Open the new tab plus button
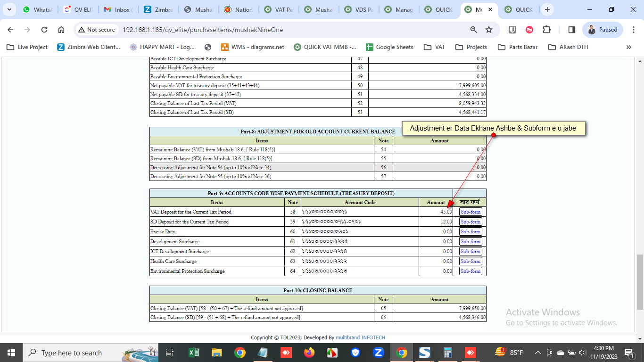 (547, 9)
